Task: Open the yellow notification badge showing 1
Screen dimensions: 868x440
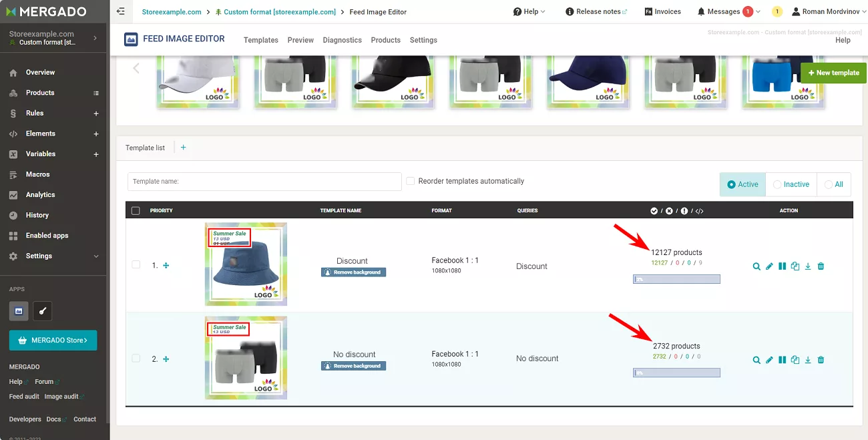Action: pos(777,11)
